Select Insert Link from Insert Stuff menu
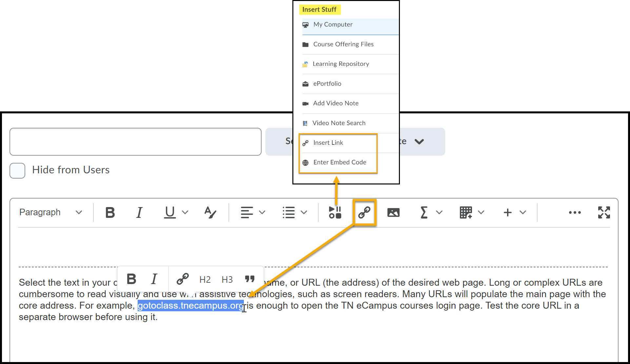This screenshot has width=630, height=364. tap(328, 142)
